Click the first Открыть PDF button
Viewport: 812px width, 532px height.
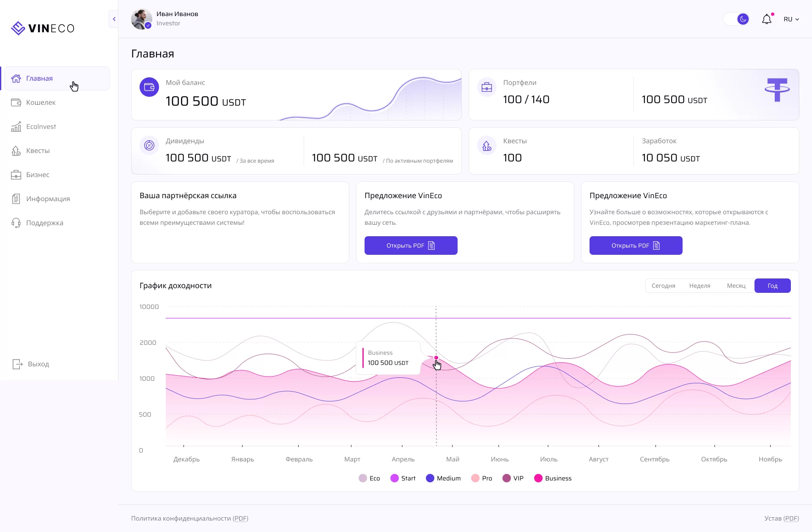tap(411, 246)
